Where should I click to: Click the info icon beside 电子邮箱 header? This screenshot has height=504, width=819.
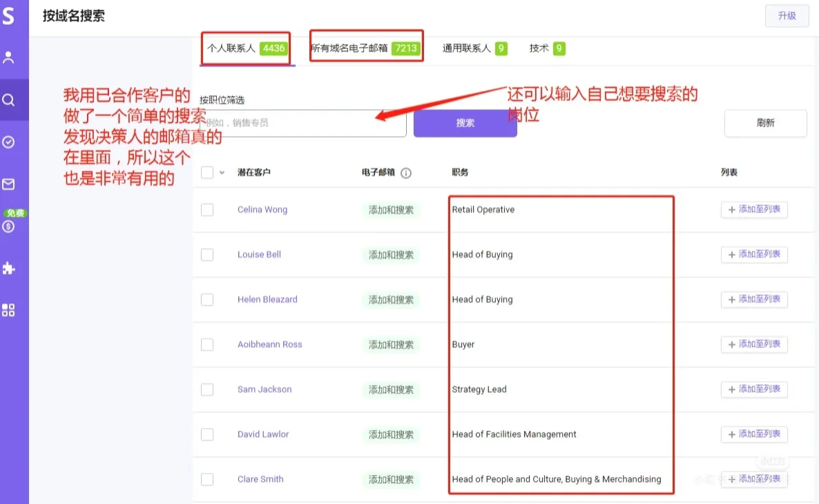coord(405,173)
